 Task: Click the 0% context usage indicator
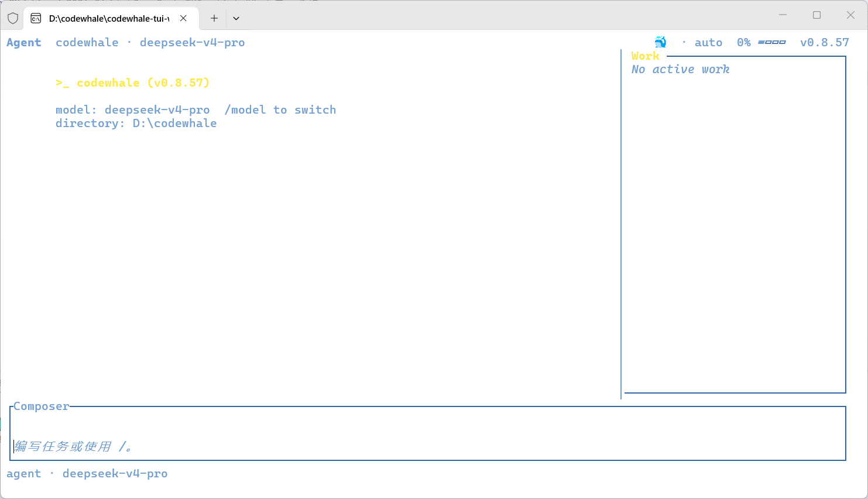point(743,42)
